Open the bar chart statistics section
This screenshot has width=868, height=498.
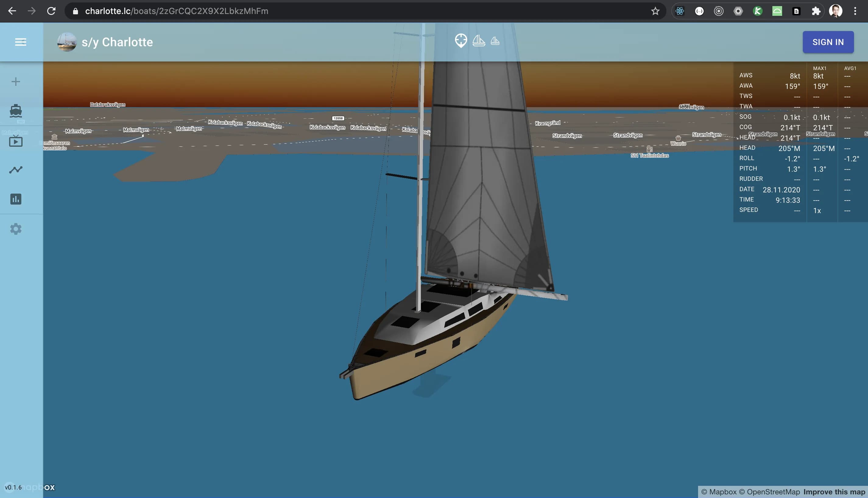[16, 199]
